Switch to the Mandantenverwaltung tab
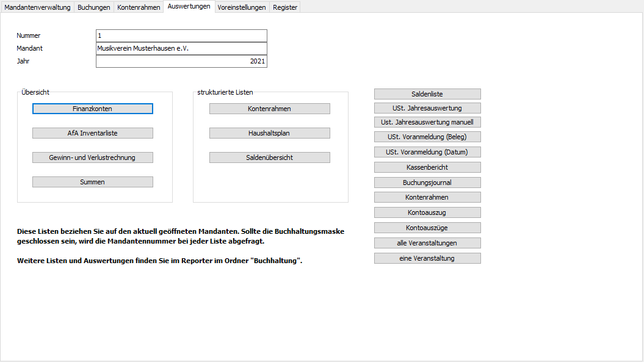 pos(37,7)
